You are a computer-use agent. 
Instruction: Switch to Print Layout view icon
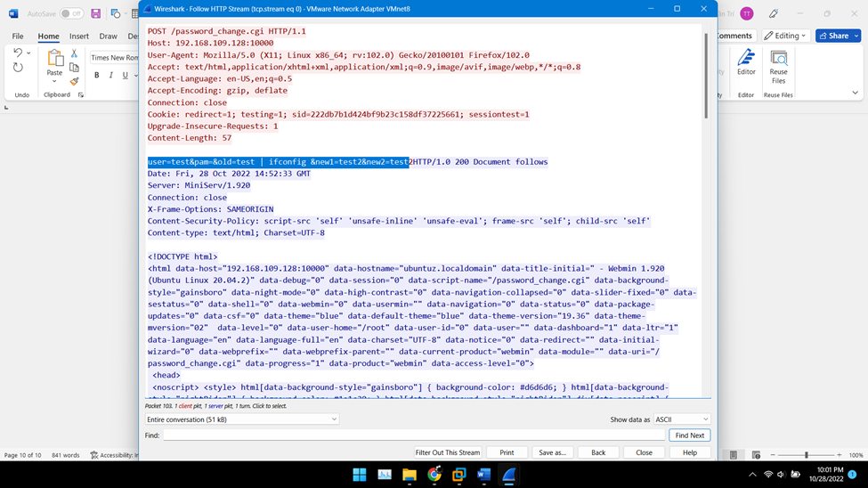click(x=734, y=455)
